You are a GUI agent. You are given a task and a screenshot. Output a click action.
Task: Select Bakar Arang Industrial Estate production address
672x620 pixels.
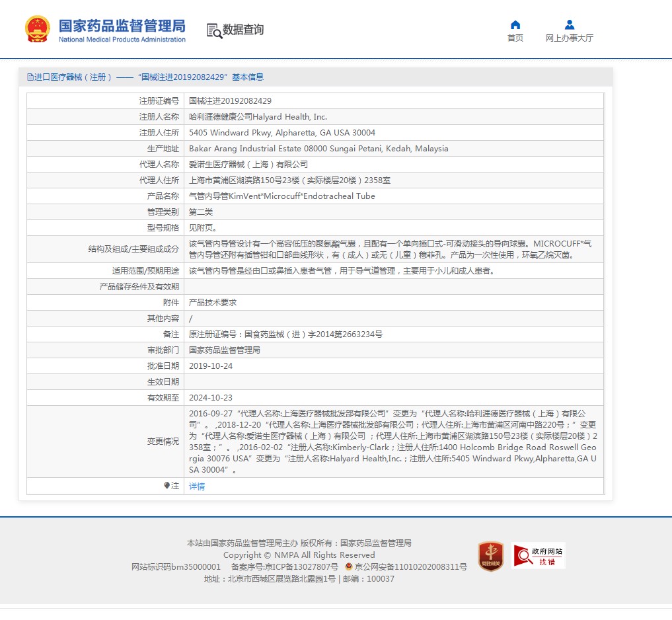point(394,148)
